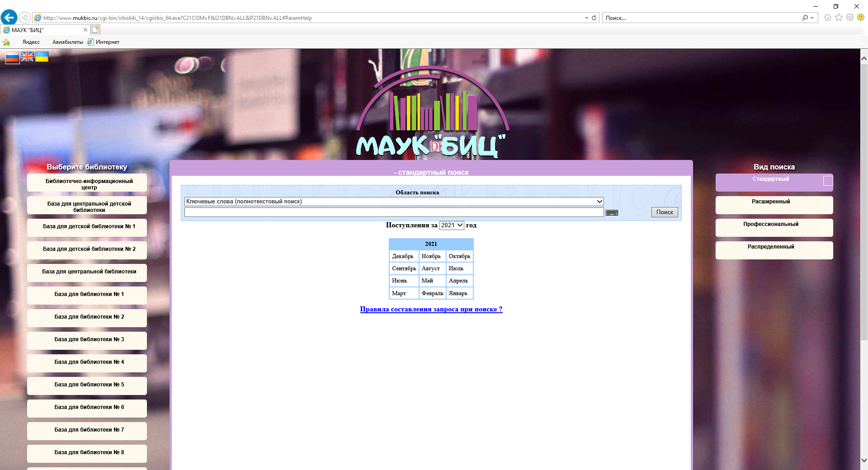Choose Библиотечно-информационный центр library

coord(87,183)
